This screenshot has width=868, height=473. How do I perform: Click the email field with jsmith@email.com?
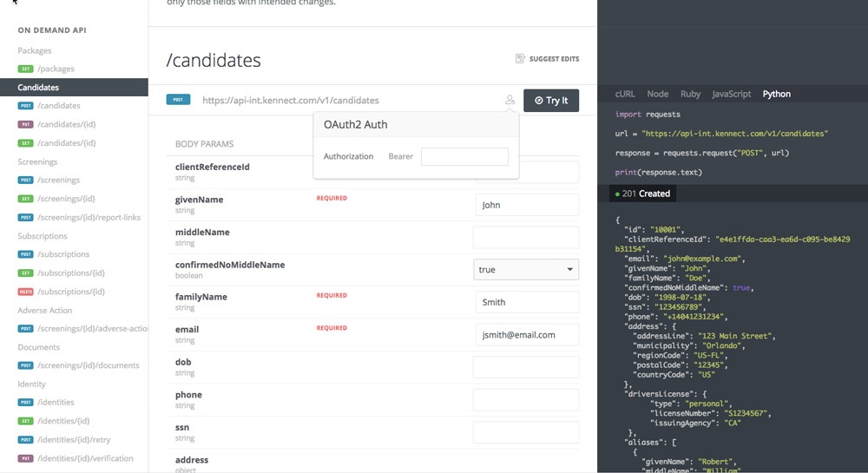tap(526, 335)
